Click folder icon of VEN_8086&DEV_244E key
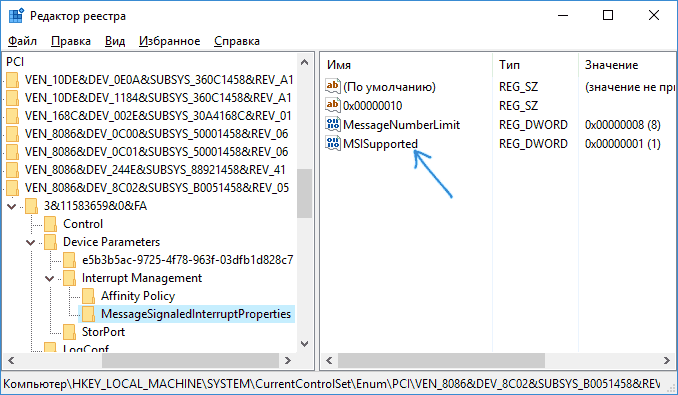Image resolution: width=678 pixels, height=395 pixels. (x=12, y=170)
